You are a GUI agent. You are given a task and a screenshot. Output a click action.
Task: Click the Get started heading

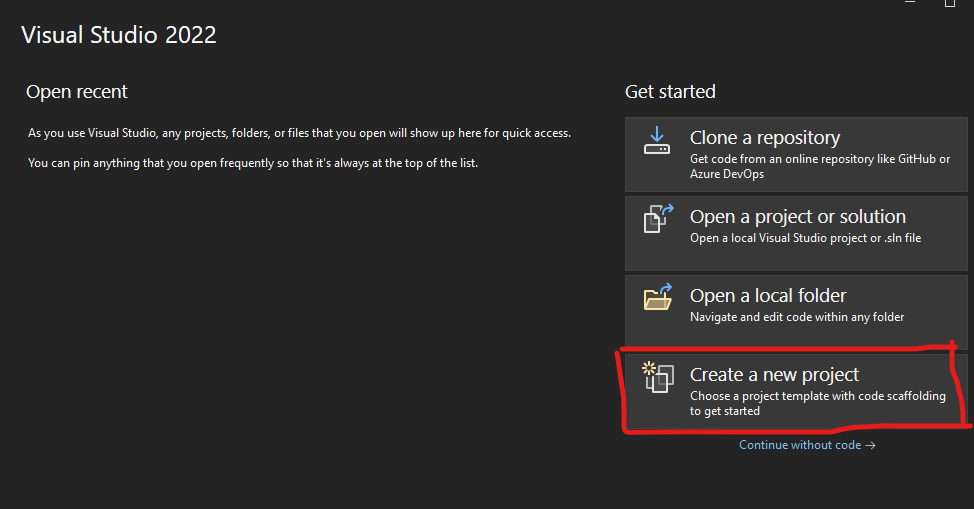tap(670, 92)
